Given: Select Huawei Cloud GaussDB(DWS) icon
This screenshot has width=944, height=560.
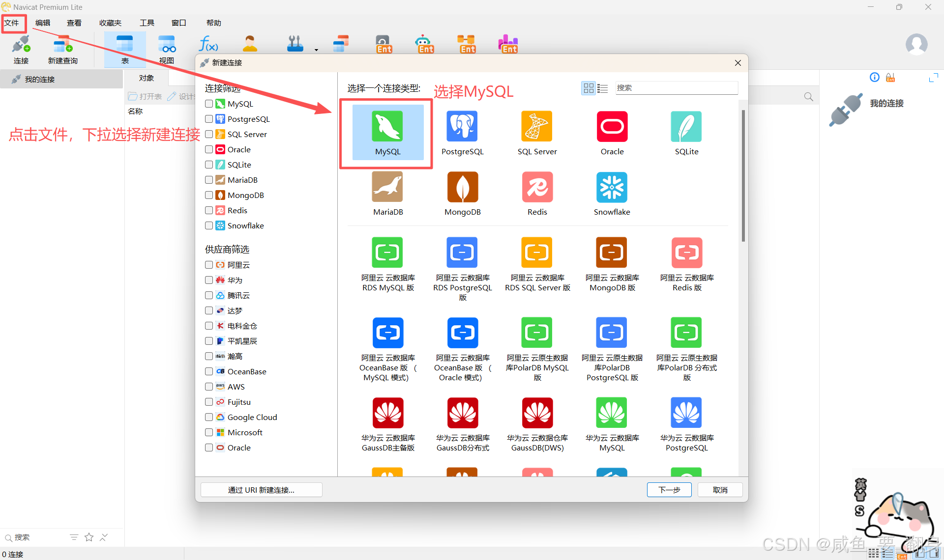Looking at the screenshot, I should [x=537, y=413].
